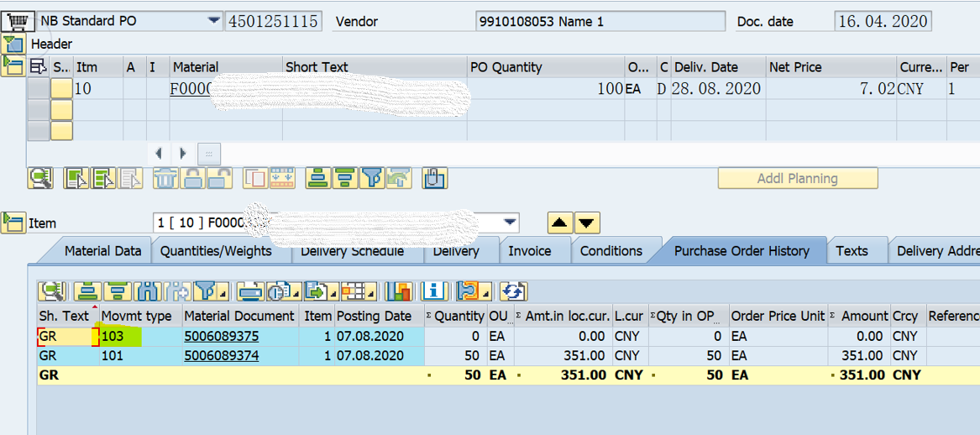The width and height of the screenshot is (980, 435).
Task: Open material document 5006089375
Action: point(221,336)
